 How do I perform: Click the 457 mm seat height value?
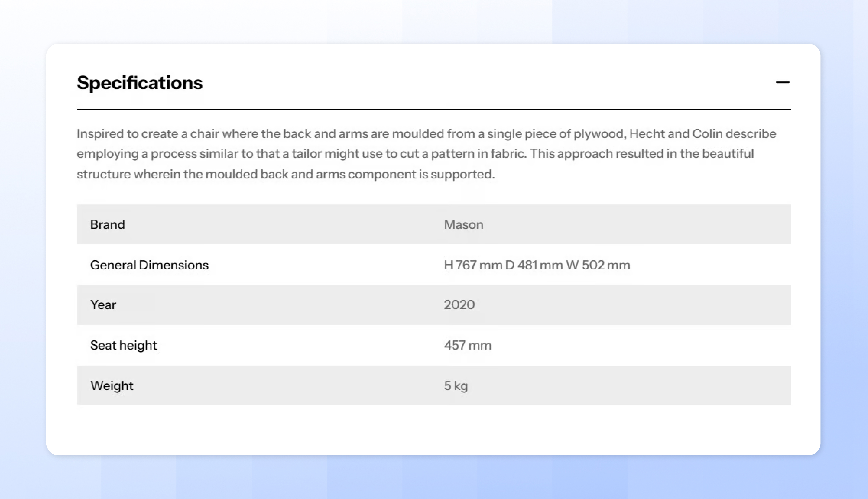pyautogui.click(x=467, y=345)
